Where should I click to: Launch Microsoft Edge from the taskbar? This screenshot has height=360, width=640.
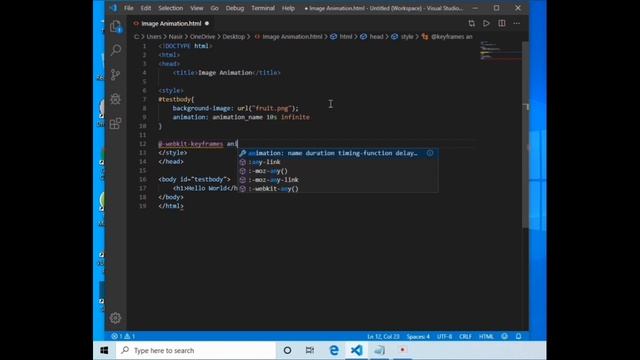pos(334,350)
